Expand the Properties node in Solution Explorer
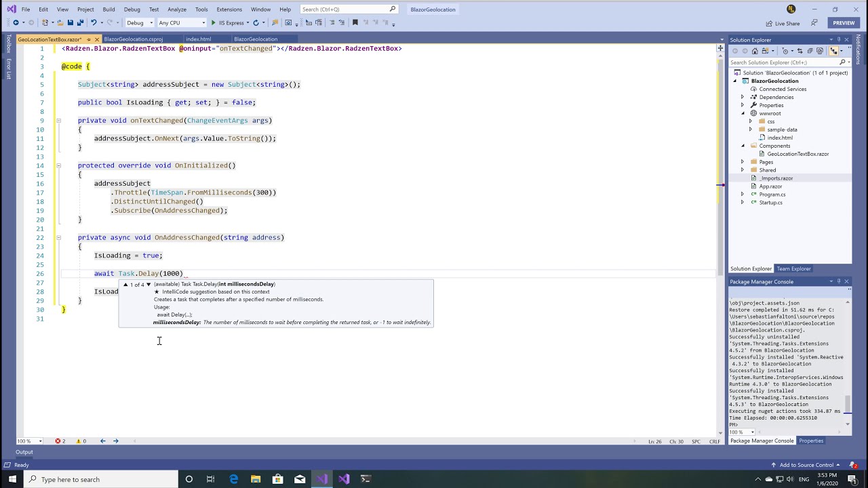 coord(743,105)
